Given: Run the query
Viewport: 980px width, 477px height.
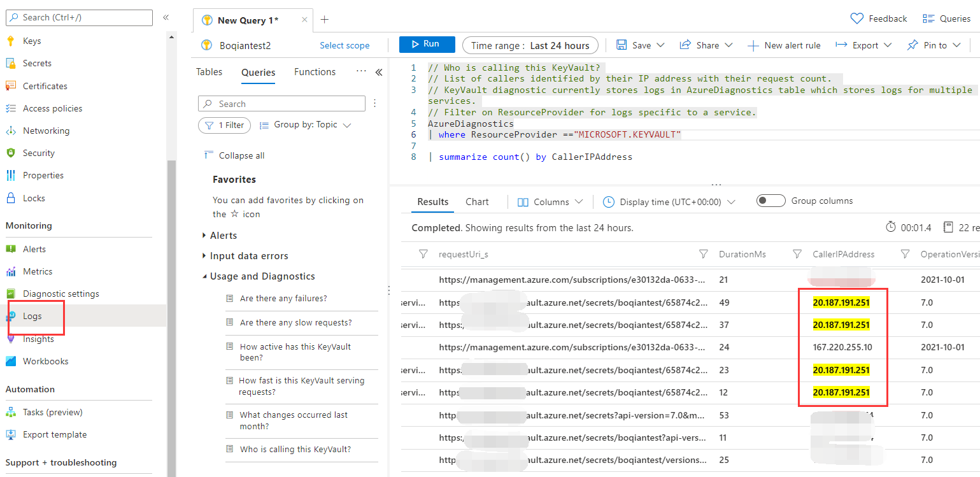Looking at the screenshot, I should 427,45.
